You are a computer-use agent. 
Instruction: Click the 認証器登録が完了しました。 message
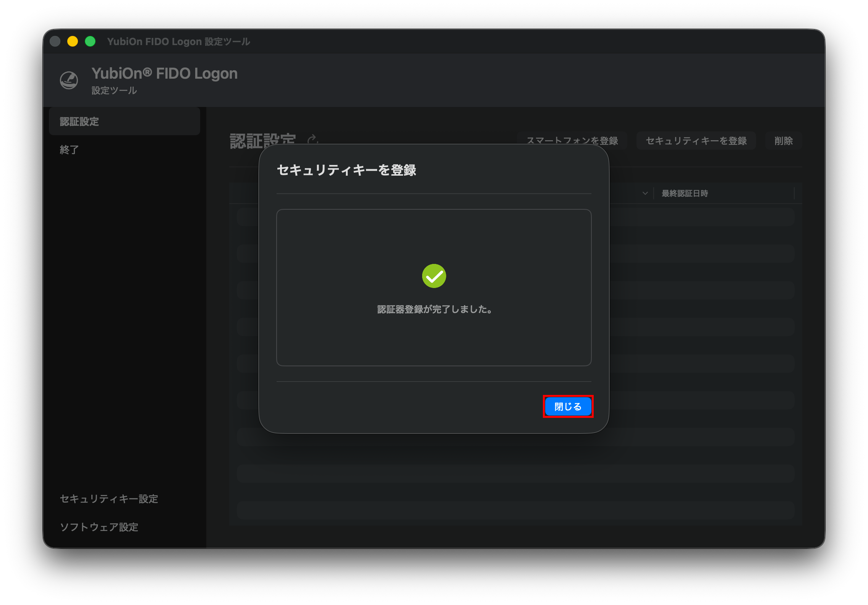(434, 309)
